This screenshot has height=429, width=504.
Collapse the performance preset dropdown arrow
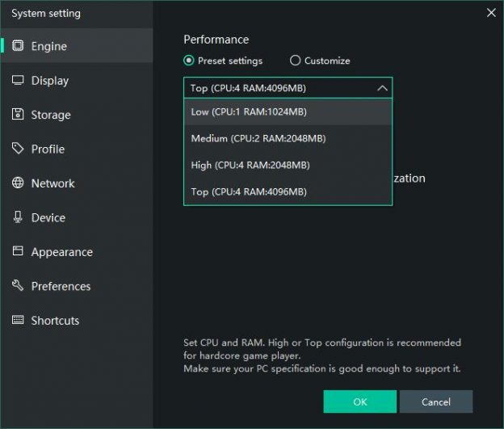tap(382, 88)
